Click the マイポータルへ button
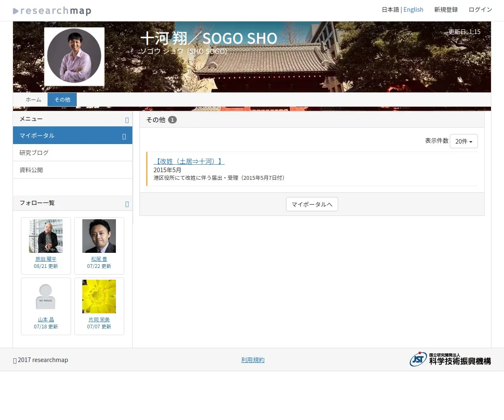The width and height of the screenshot is (504, 420). click(312, 204)
